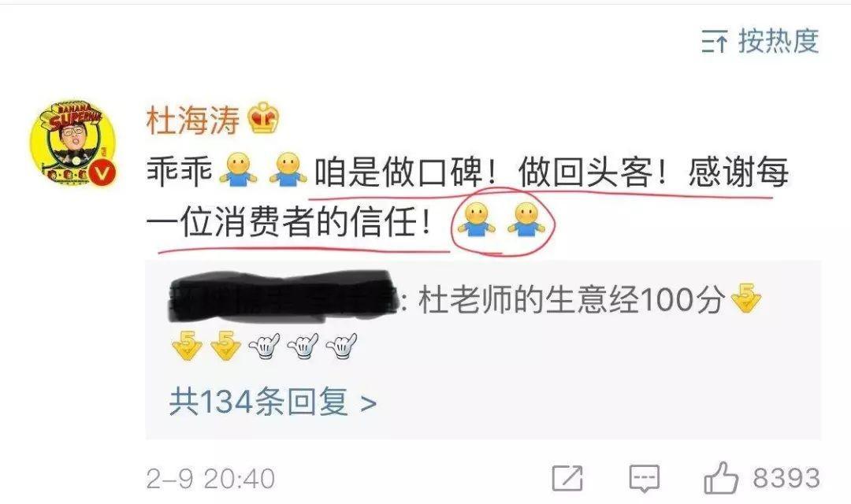Viewport: 851px width, 504px height.
Task: Tap the circled hug emojis after 信任
Action: coord(502,220)
